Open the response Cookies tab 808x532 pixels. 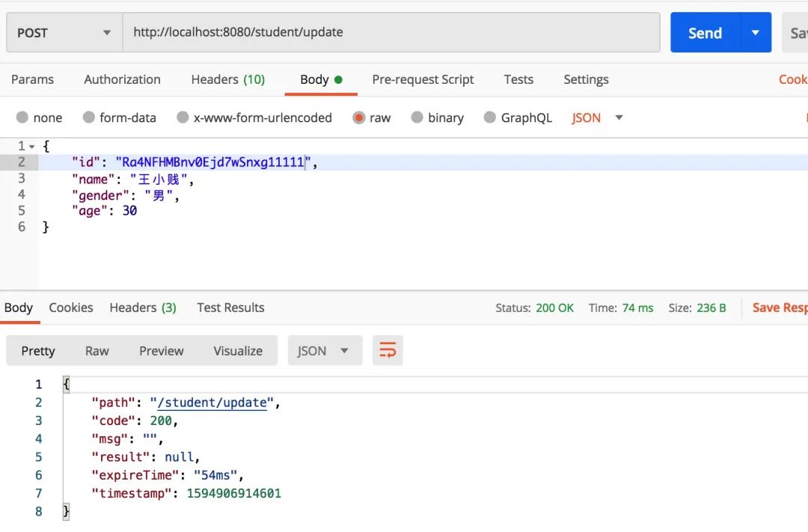71,308
